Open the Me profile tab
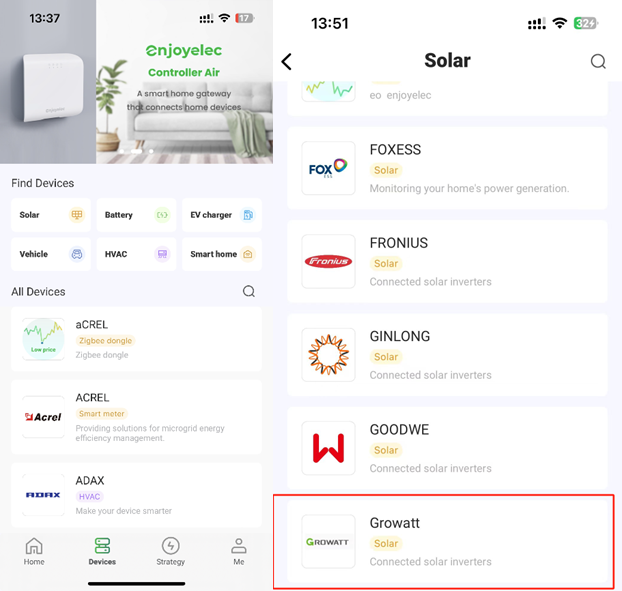 point(239,551)
